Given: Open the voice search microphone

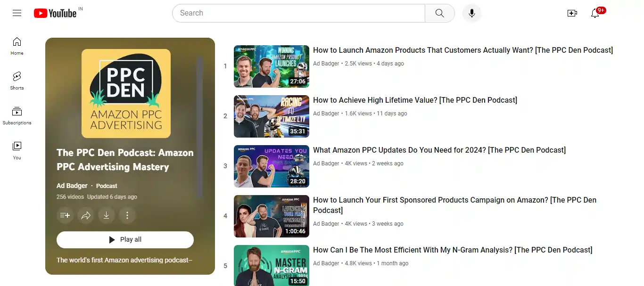Looking at the screenshot, I should tap(471, 13).
